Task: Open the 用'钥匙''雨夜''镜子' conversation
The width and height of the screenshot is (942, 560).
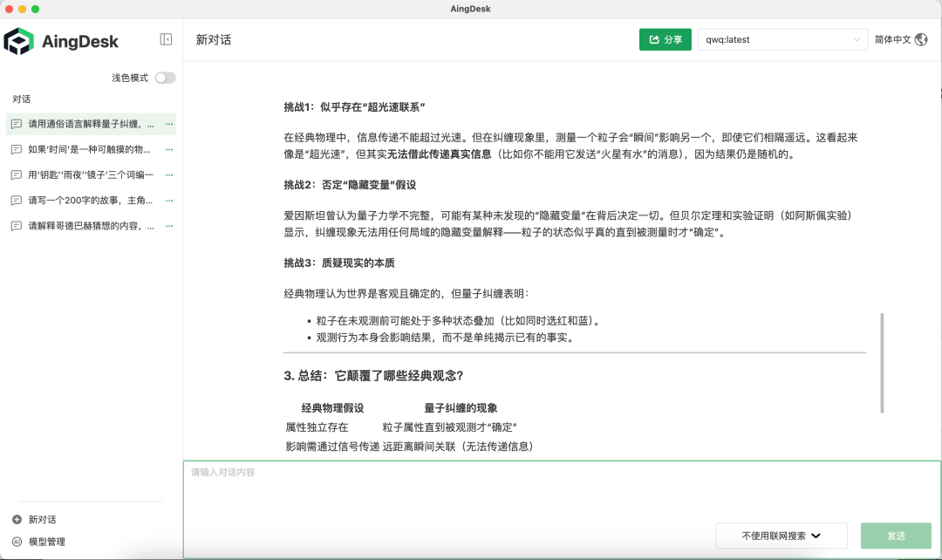Action: [91, 174]
